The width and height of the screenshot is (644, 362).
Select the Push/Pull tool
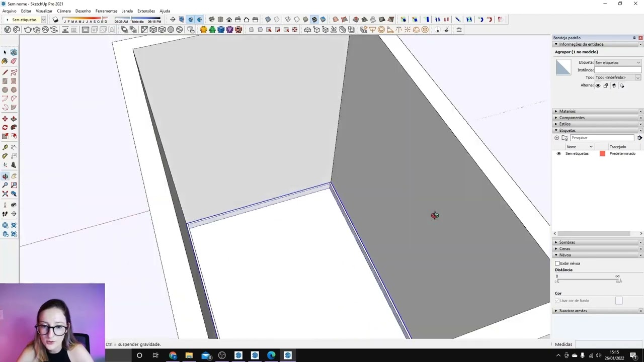pyautogui.click(x=14, y=119)
